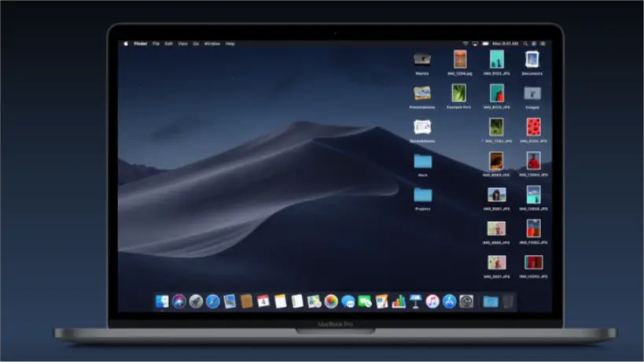Viewport: 644px width, 362px height.
Task: Select the orange vase image next to Movies
Action: pyautogui.click(x=460, y=60)
